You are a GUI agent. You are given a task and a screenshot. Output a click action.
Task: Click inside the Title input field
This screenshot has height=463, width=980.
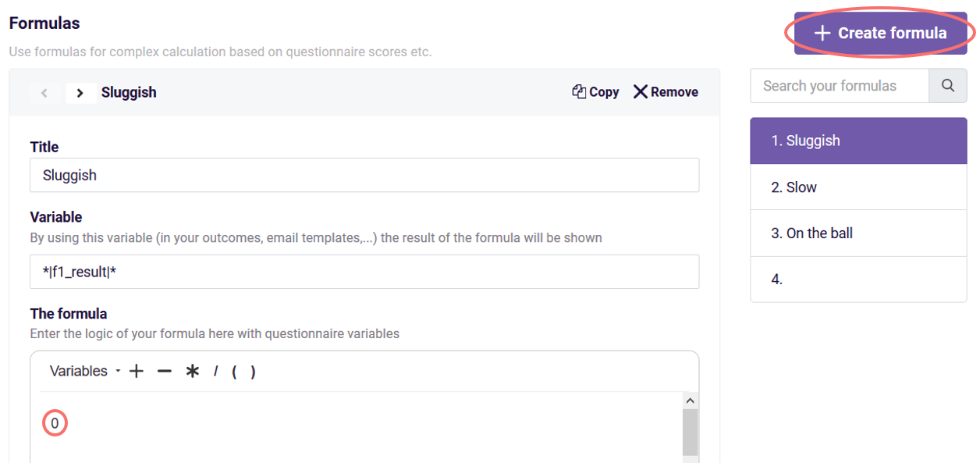364,175
